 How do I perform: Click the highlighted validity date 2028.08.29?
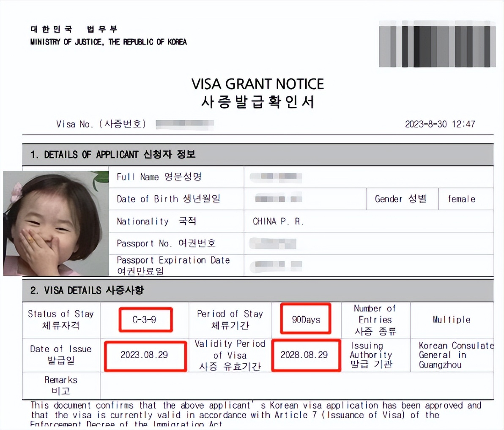[x=306, y=355]
